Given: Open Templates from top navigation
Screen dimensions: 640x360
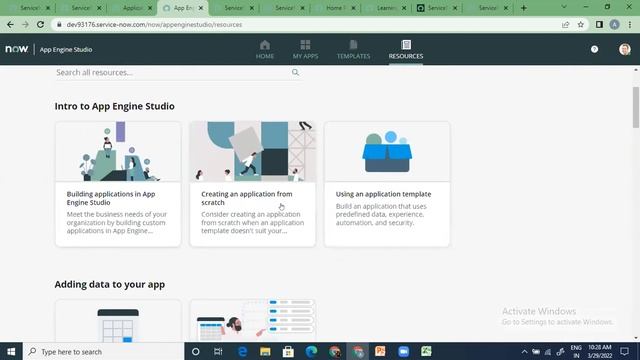Looking at the screenshot, I should point(353,50).
